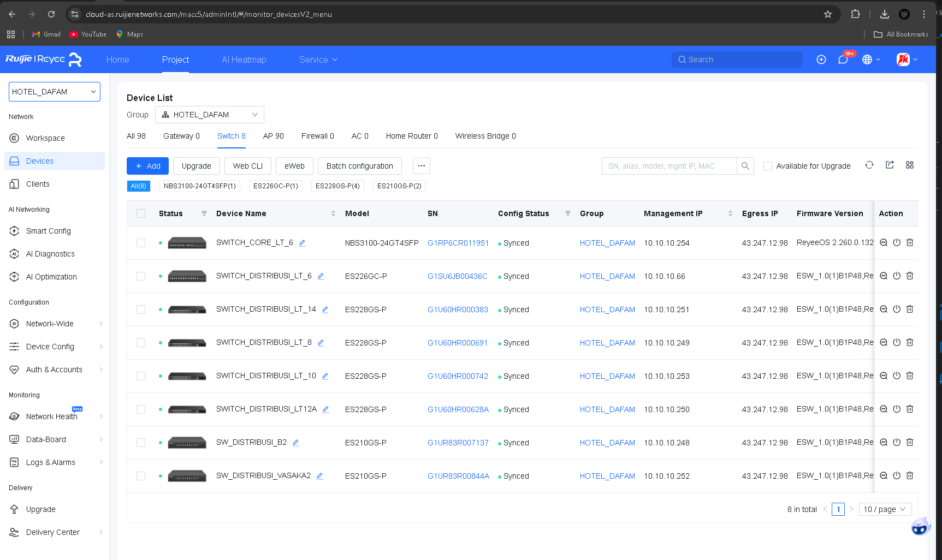Enable the Available for Upgrade checkbox
Screen dimensions: 942x560
click(768, 166)
